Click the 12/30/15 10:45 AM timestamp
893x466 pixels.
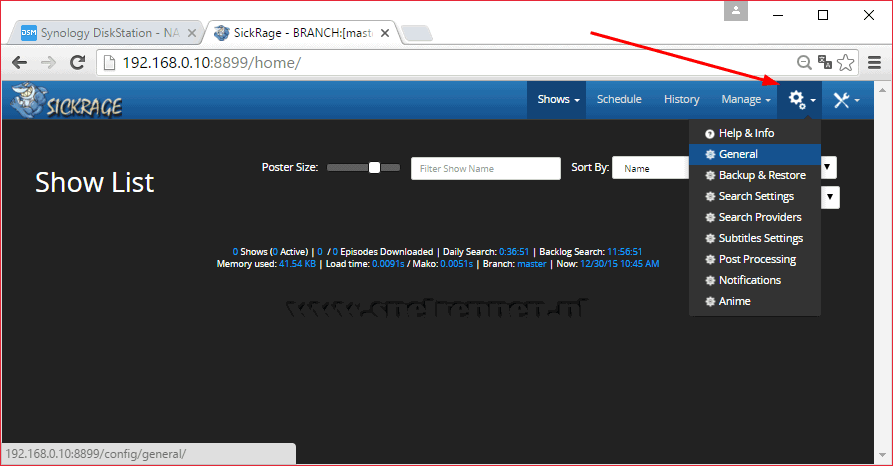coord(620,264)
